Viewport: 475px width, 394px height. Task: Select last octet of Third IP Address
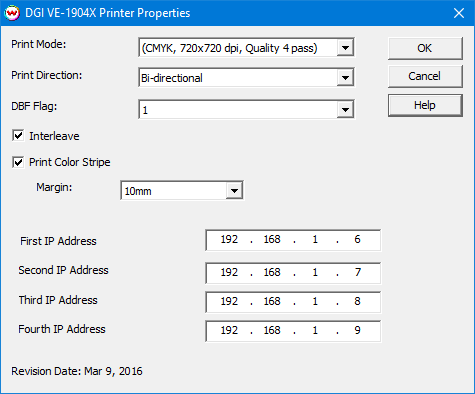357,301
